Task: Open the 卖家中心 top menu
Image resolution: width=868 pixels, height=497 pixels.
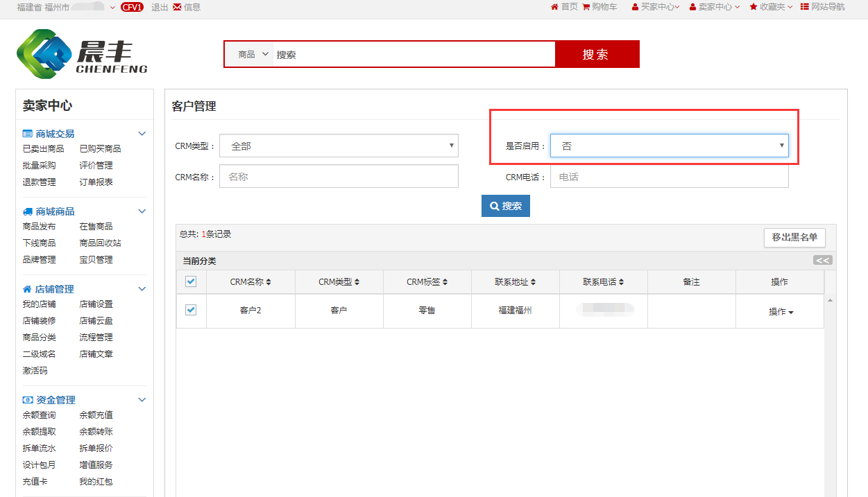Action: (715, 7)
